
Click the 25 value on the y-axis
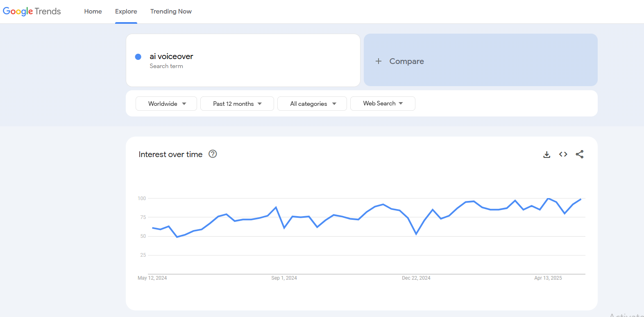pyautogui.click(x=143, y=255)
